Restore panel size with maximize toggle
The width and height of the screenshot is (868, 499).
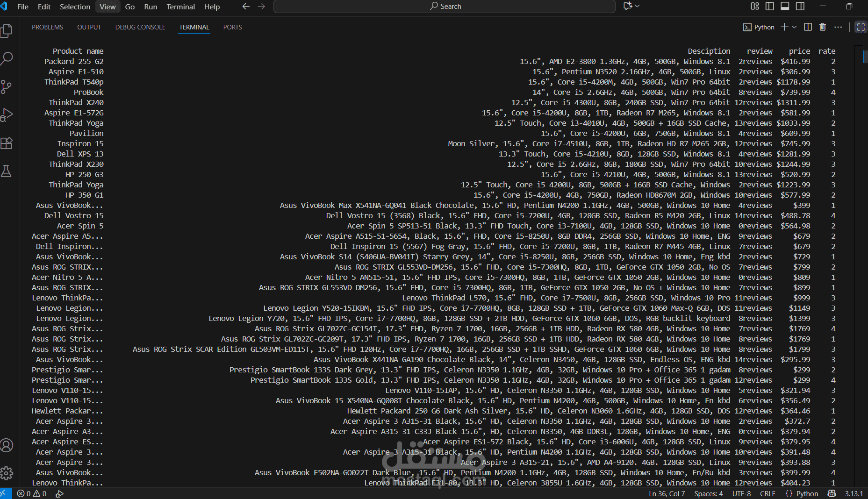coord(861,27)
